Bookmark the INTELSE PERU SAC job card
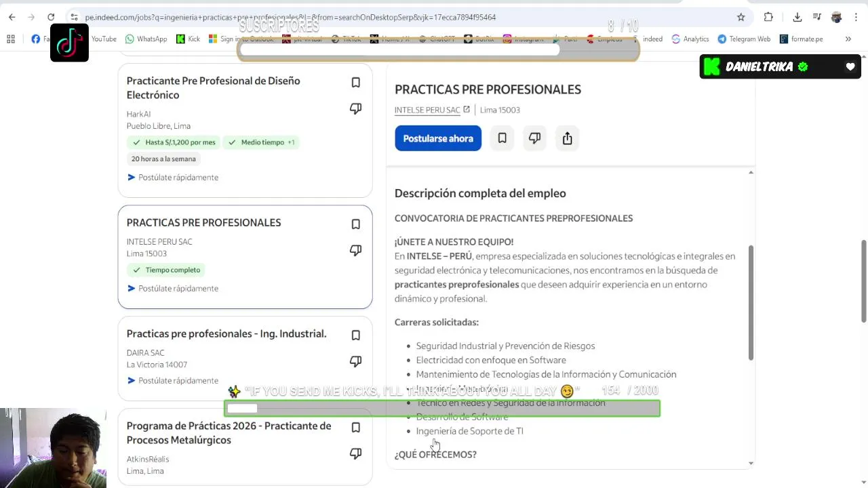The image size is (868, 488). pyautogui.click(x=355, y=224)
